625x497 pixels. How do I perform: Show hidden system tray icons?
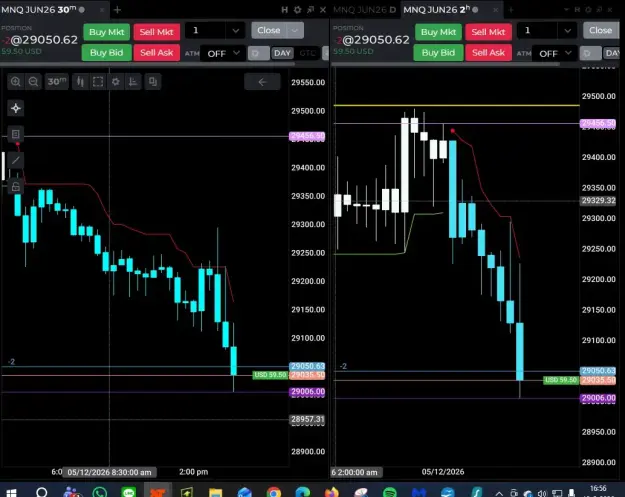(x=499, y=493)
